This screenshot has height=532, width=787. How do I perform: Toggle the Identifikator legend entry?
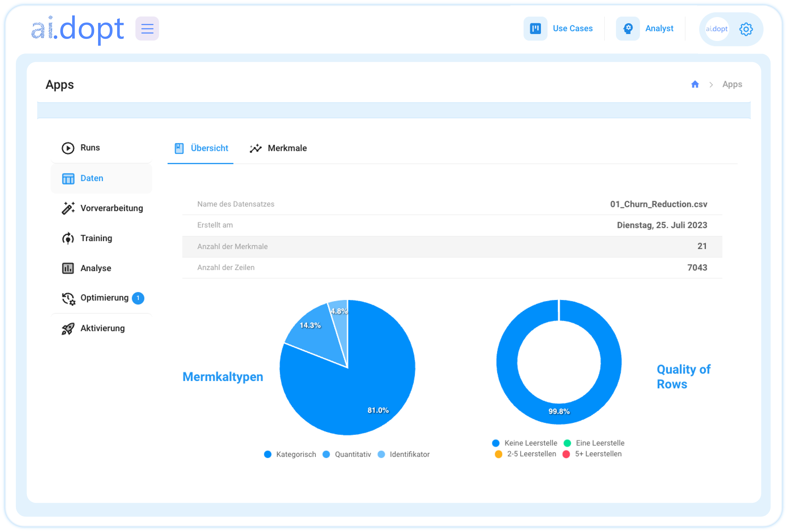[x=403, y=454]
